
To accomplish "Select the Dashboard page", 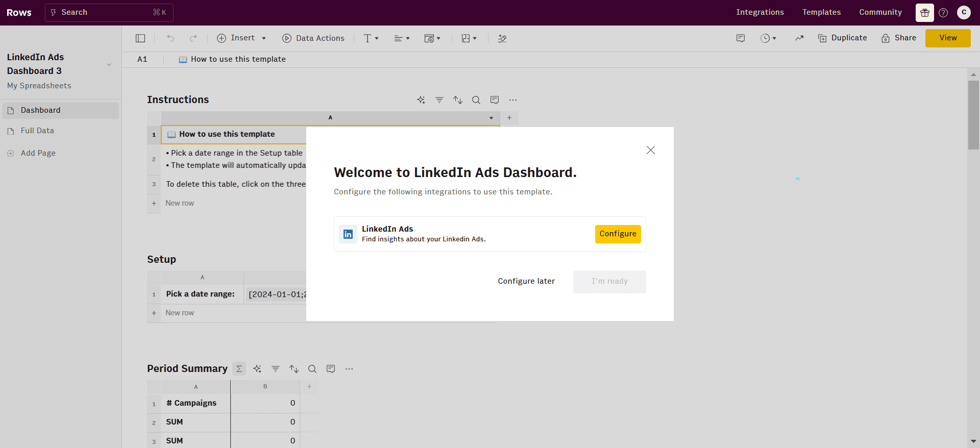I will (61, 110).
